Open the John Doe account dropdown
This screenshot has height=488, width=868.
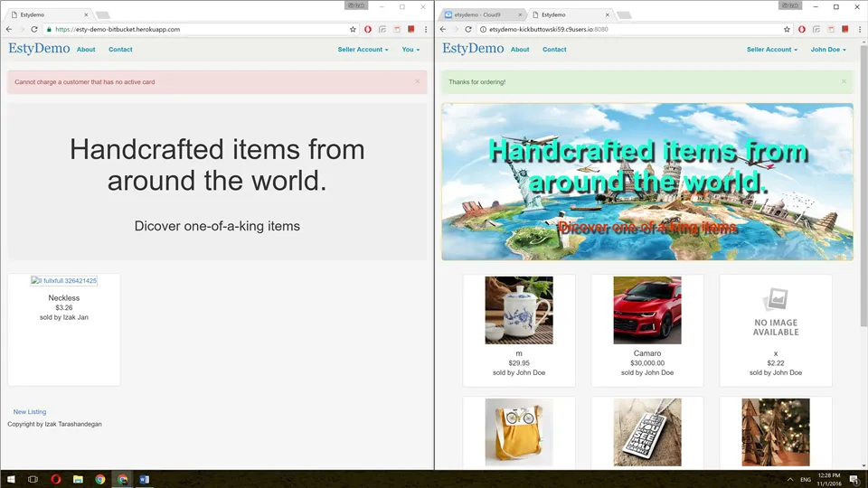[828, 49]
